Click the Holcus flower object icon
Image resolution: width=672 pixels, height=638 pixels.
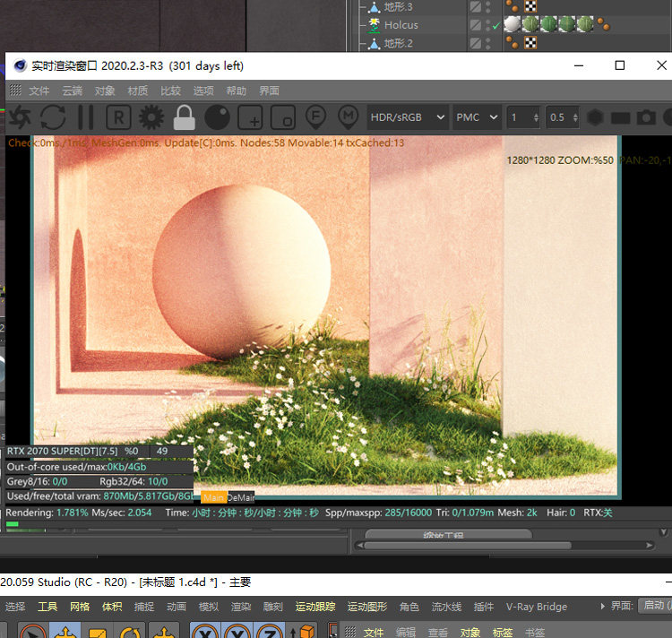click(x=375, y=25)
